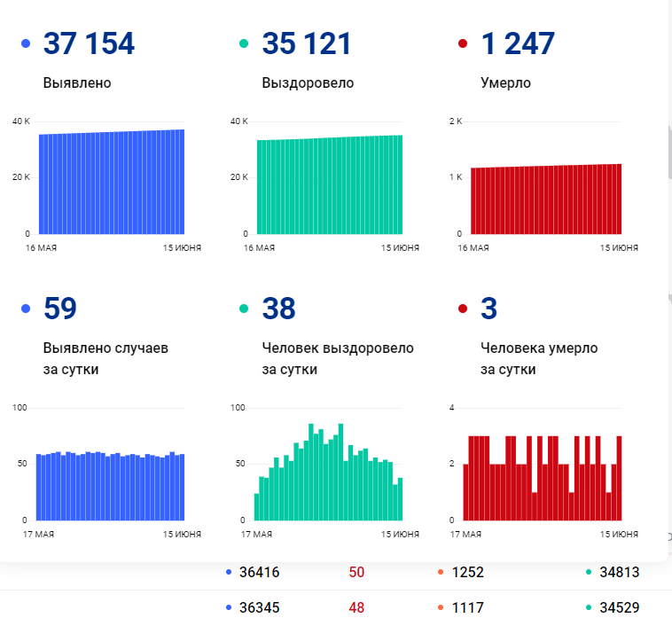
Task: Click the red daily deaths chart
Action: tap(543, 478)
